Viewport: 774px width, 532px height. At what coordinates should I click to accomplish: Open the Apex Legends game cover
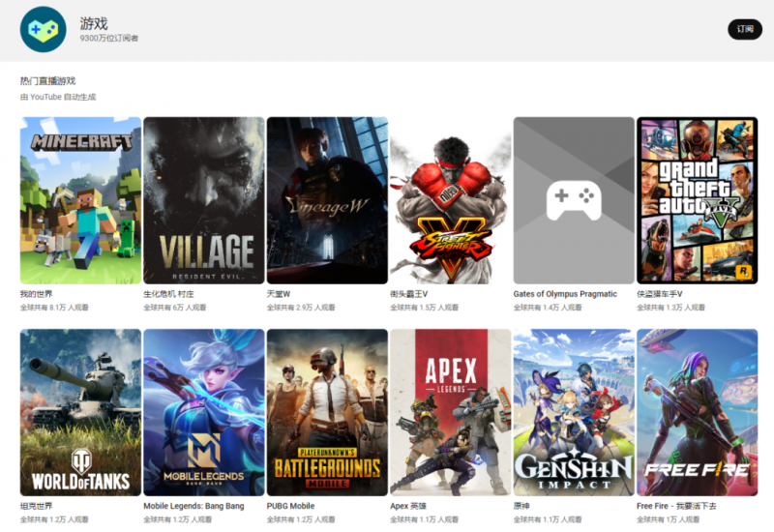coord(450,412)
